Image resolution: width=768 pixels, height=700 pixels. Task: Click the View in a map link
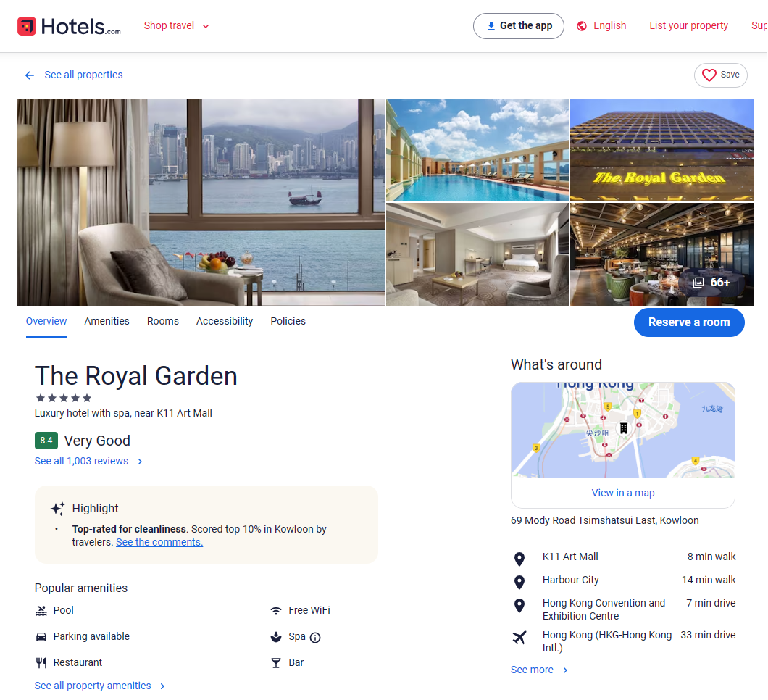(622, 493)
